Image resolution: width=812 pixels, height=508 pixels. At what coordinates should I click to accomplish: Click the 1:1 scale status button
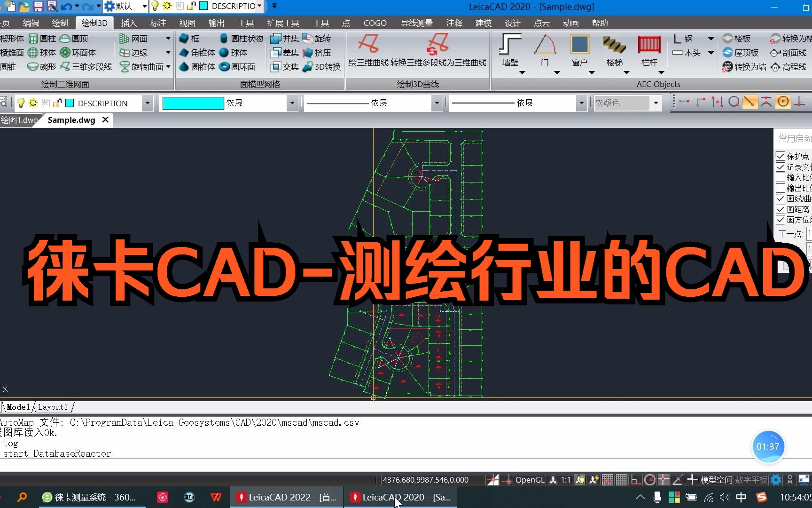click(565, 480)
